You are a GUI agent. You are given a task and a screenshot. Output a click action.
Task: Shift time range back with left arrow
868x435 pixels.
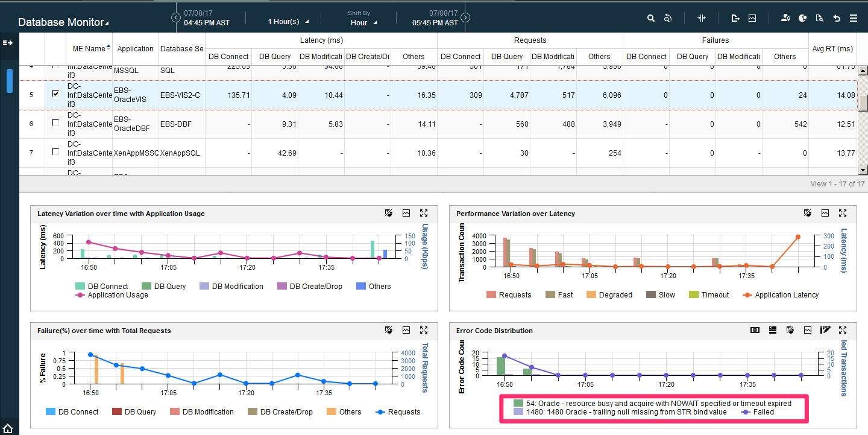tap(176, 17)
